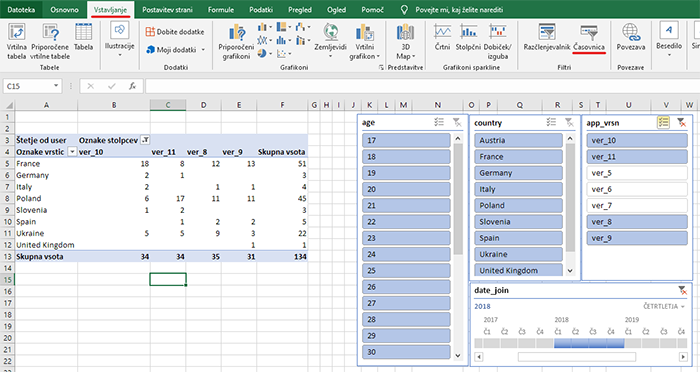Clear the date_join timeline filter

point(682,290)
